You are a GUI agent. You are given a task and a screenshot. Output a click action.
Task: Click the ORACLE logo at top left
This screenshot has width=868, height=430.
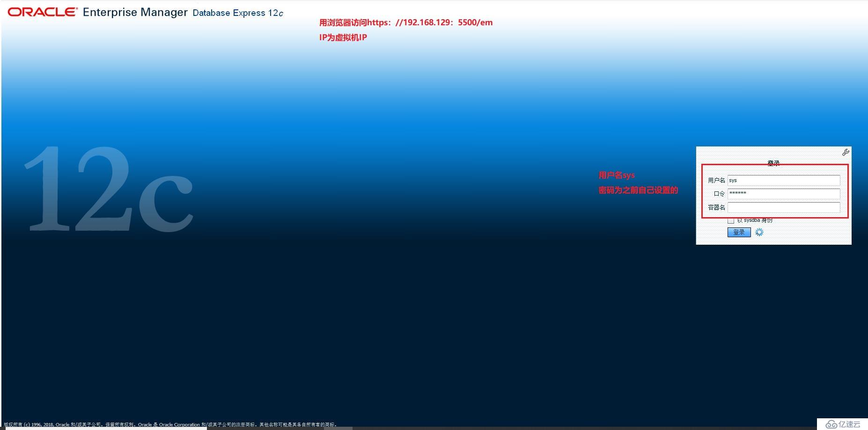(42, 12)
